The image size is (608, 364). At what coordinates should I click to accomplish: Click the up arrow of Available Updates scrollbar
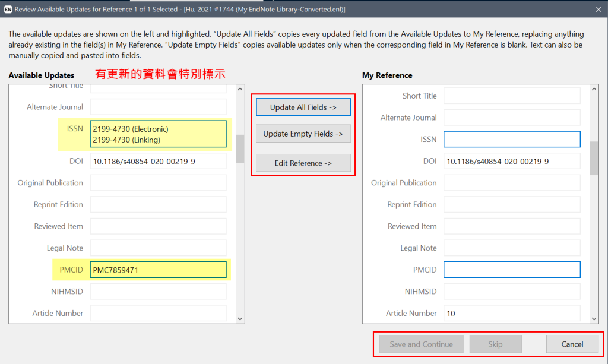point(240,88)
